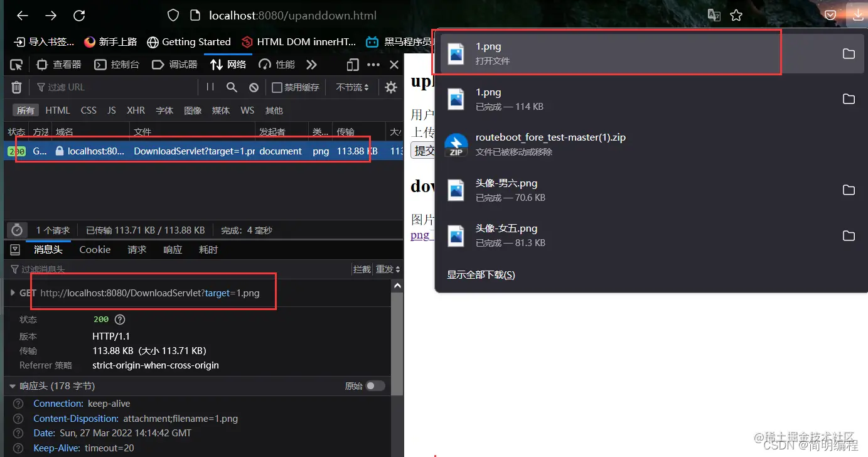The width and height of the screenshot is (868, 457).
Task: Open 不节流 throttling dropdown
Action: pos(352,87)
